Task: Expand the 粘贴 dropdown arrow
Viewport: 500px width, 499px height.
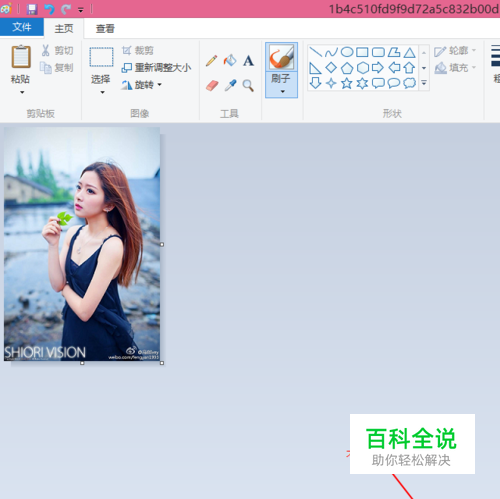Action: click(x=22, y=92)
